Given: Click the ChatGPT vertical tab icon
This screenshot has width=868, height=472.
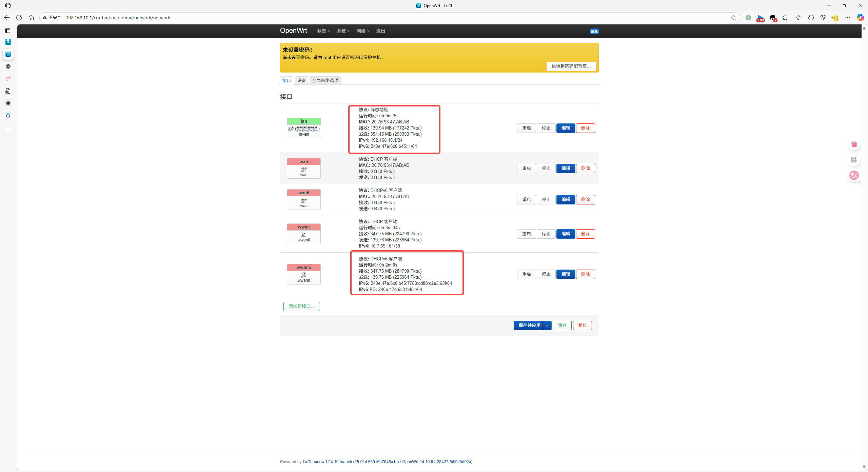Looking at the screenshot, I should click(8, 66).
